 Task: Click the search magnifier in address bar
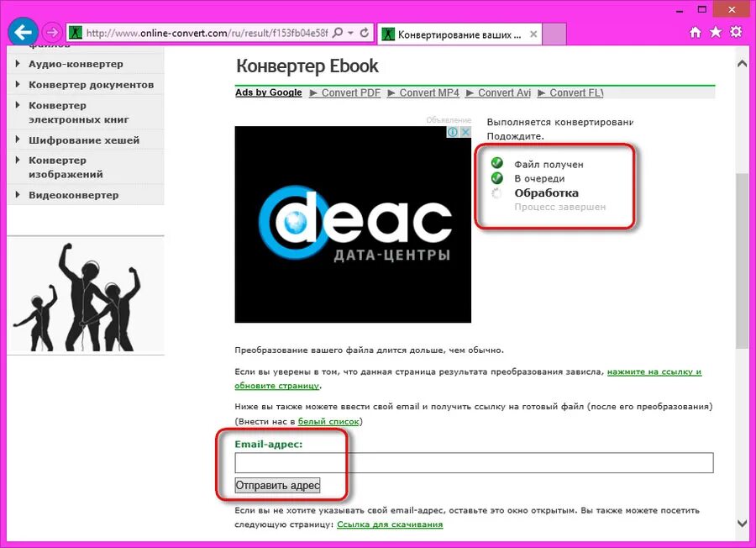click(x=338, y=33)
